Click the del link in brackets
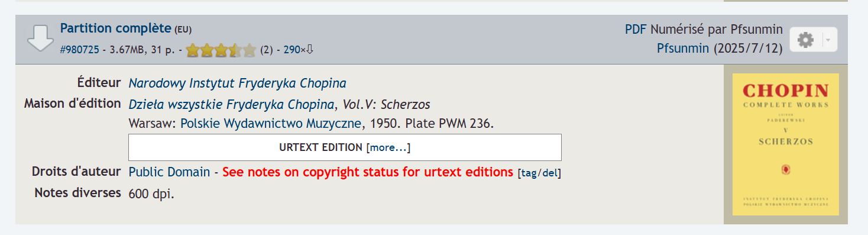The image size is (868, 235). [x=549, y=173]
